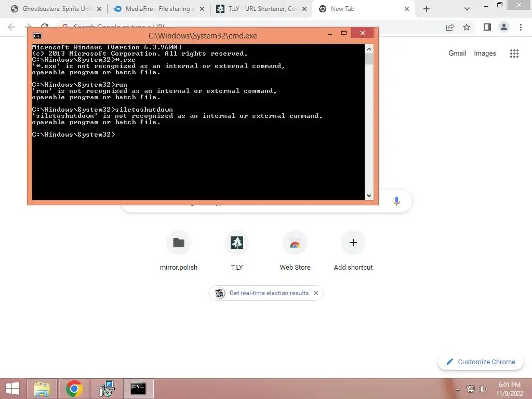Open Get real-time election results link

point(269,293)
